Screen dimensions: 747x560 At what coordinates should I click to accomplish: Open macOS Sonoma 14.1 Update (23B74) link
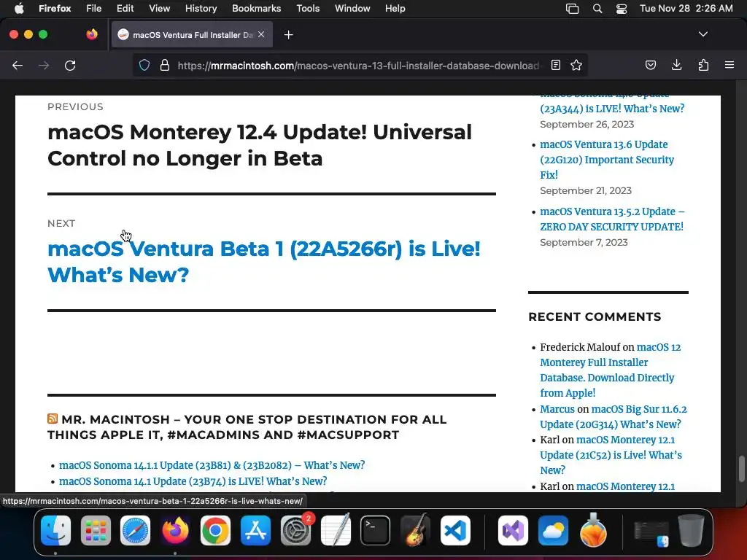pos(193,481)
